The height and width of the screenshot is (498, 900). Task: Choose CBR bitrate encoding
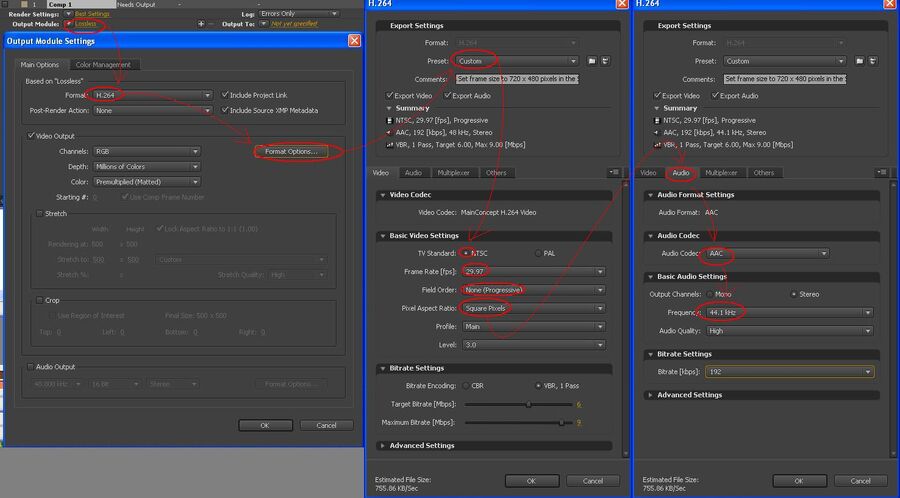465,386
